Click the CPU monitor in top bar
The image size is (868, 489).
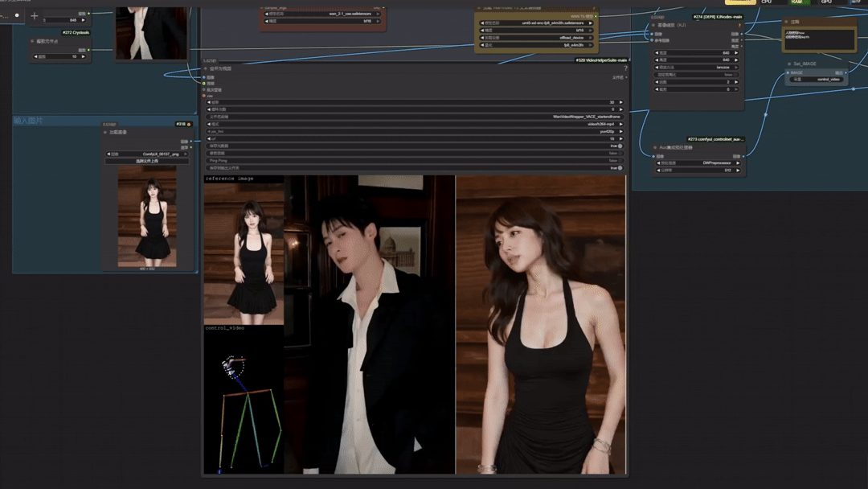772,2
